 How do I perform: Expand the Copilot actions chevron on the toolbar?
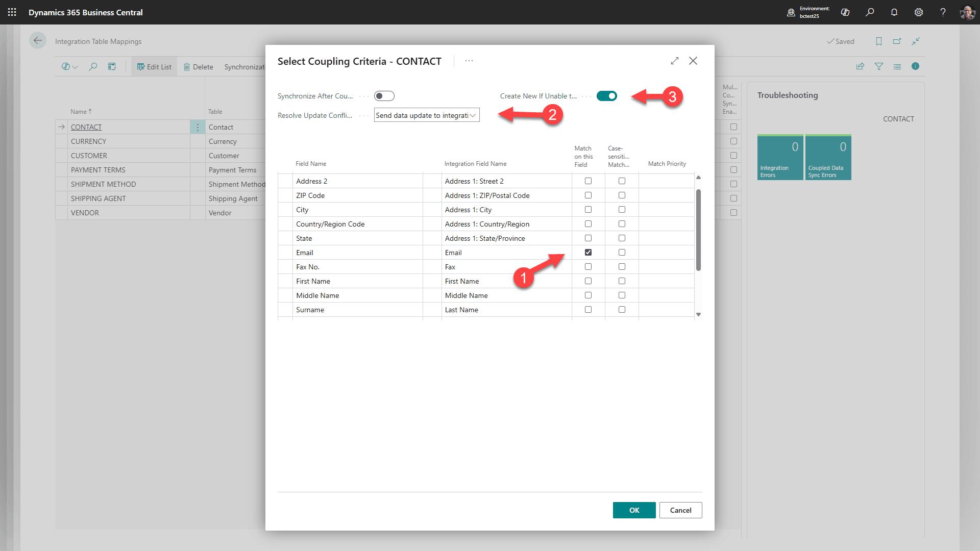[x=75, y=66]
